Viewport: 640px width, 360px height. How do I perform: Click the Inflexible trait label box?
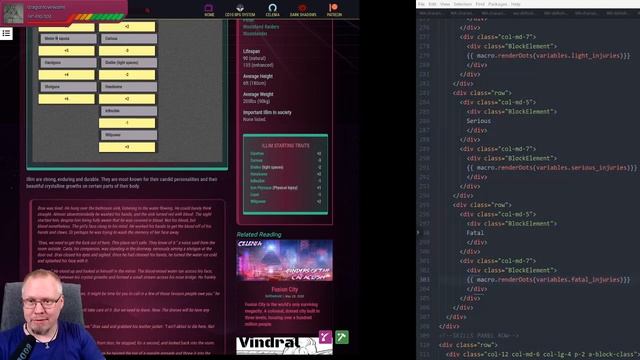[x=129, y=111]
